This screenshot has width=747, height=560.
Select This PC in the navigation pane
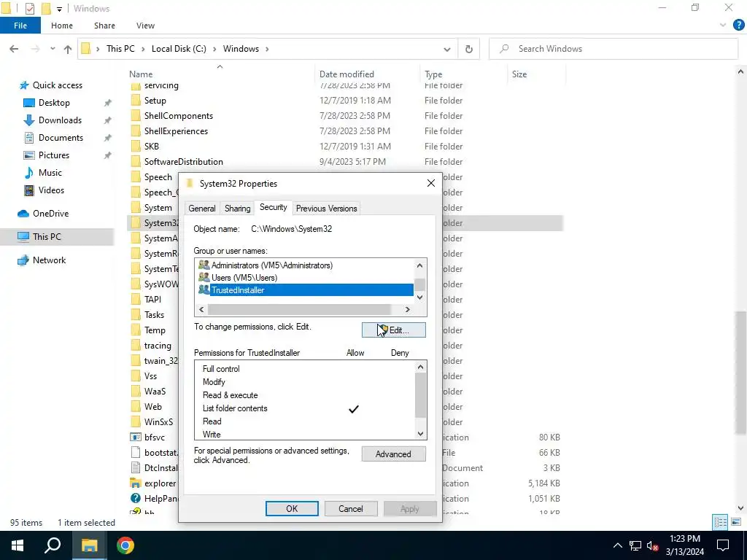[47, 237]
